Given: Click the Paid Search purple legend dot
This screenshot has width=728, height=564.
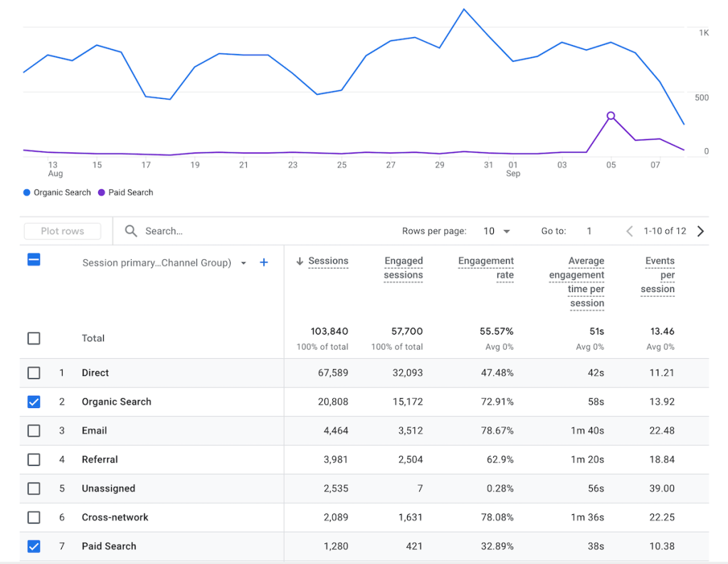Looking at the screenshot, I should tap(100, 192).
